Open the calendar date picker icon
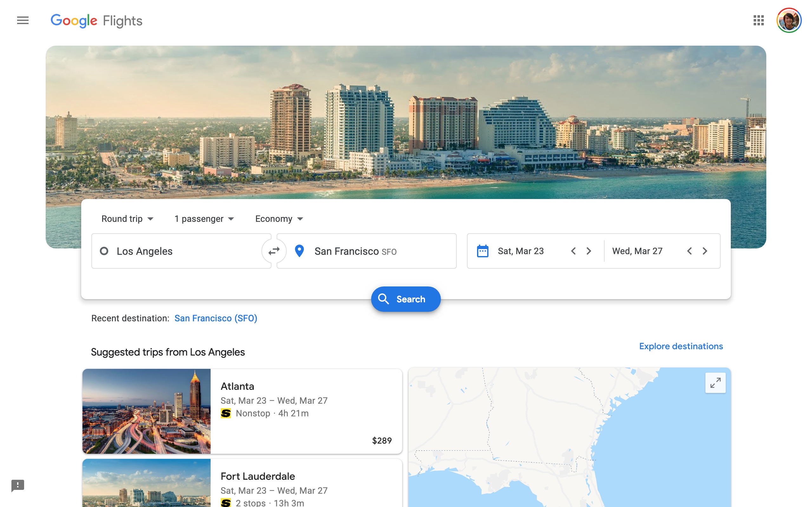Screen dimensions: 812x507 [482, 250]
